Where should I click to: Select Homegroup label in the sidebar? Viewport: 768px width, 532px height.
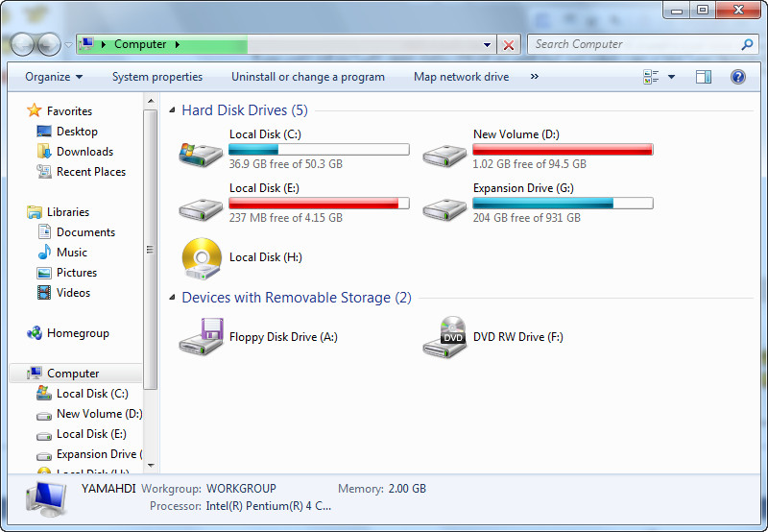tap(78, 333)
